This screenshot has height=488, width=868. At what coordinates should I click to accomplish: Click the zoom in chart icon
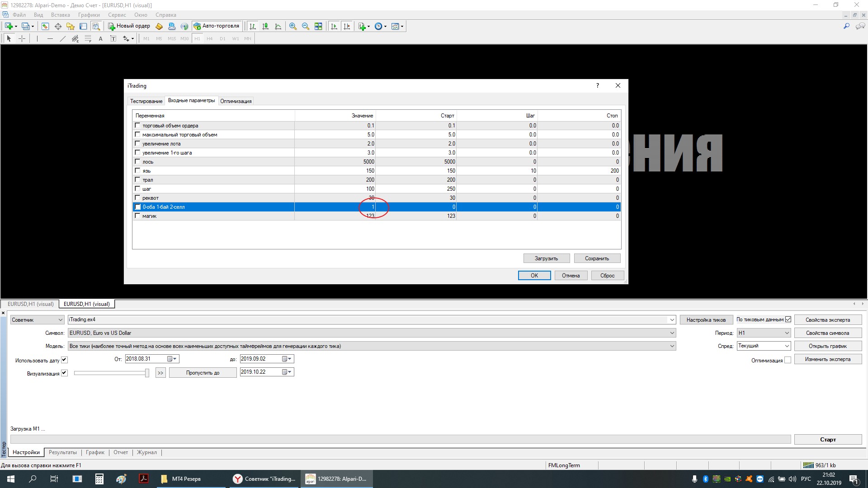pyautogui.click(x=293, y=26)
